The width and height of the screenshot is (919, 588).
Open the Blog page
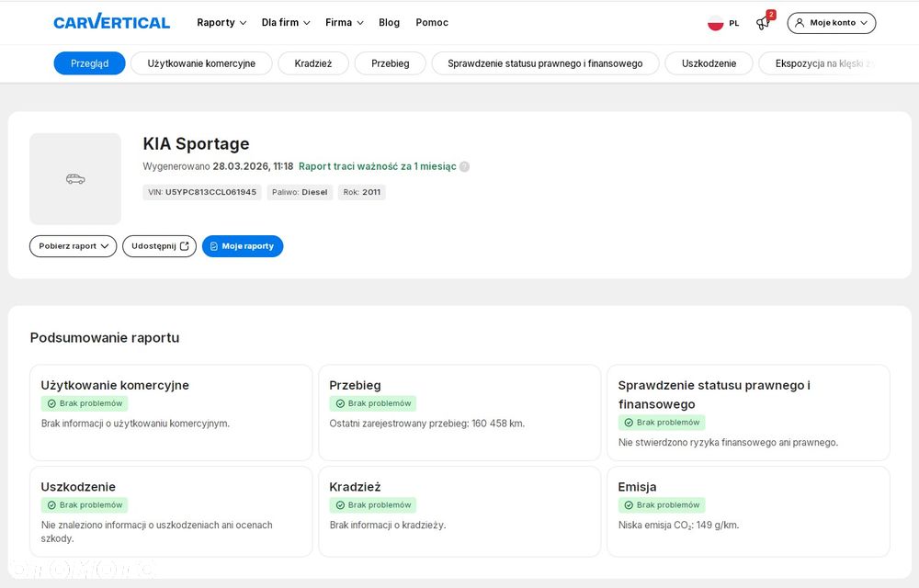[389, 22]
